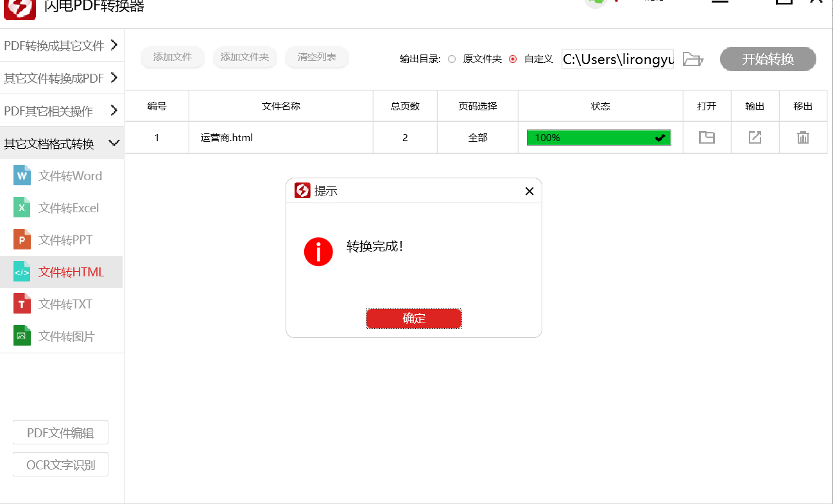The image size is (833, 504).
Task: Expand the PDF其它相关操作 section
Action: (61, 110)
